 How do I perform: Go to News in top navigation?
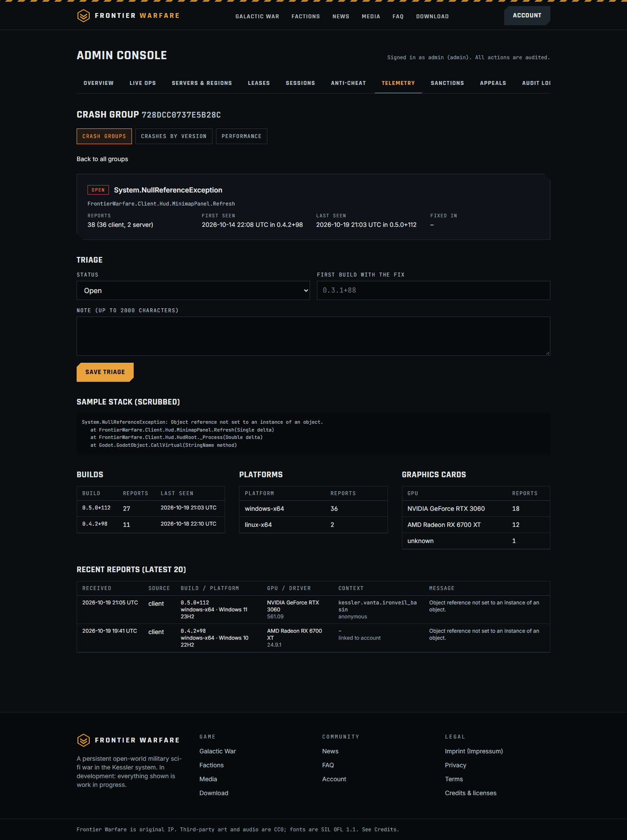coord(341,17)
